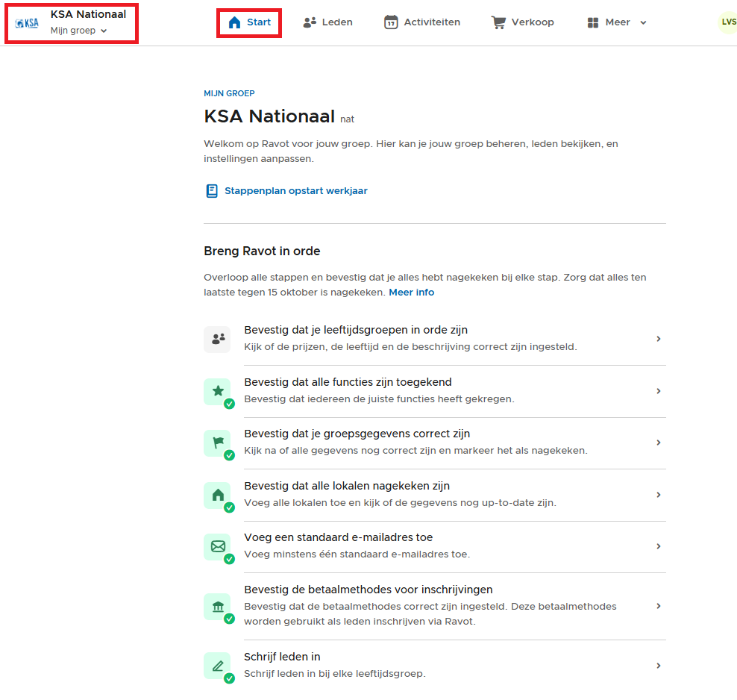The image size is (737, 700).
Task: Click the Activiteiten calendar icon
Action: tap(391, 22)
